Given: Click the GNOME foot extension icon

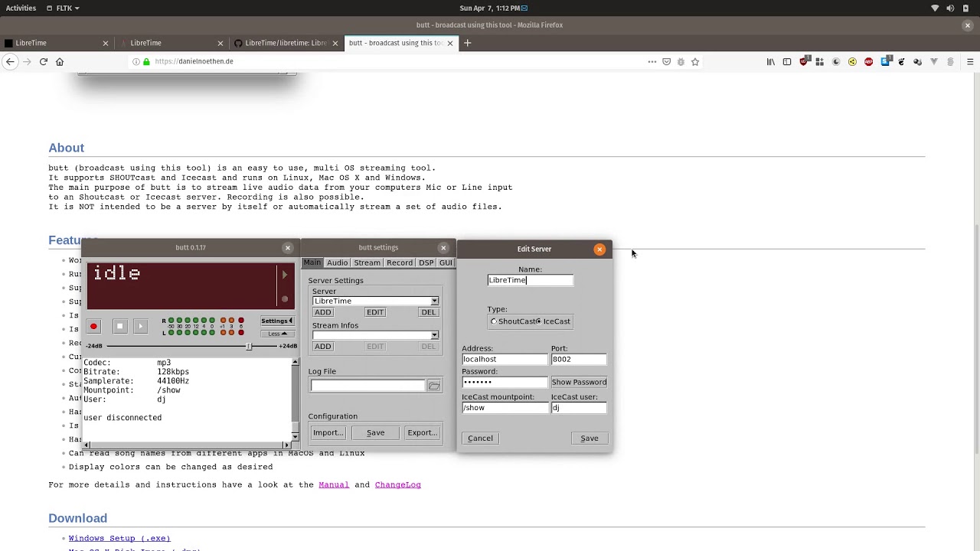Looking at the screenshot, I should (x=901, y=62).
